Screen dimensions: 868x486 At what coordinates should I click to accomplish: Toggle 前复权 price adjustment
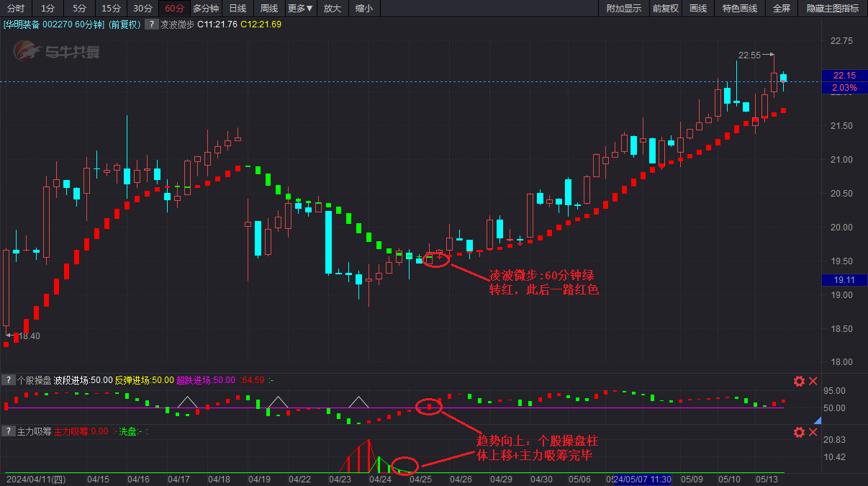coord(666,9)
